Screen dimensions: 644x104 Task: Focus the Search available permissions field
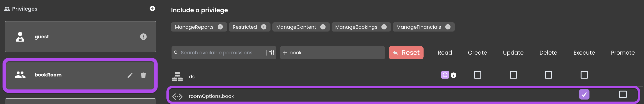pos(220,53)
